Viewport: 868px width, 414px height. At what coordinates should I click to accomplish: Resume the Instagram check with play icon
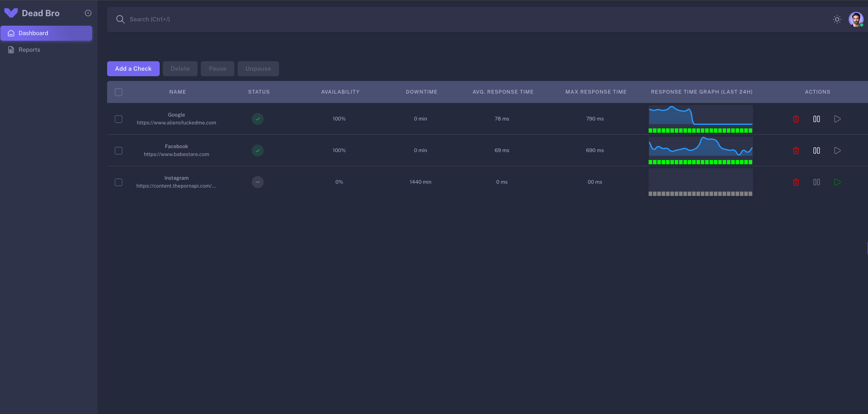coord(837,182)
